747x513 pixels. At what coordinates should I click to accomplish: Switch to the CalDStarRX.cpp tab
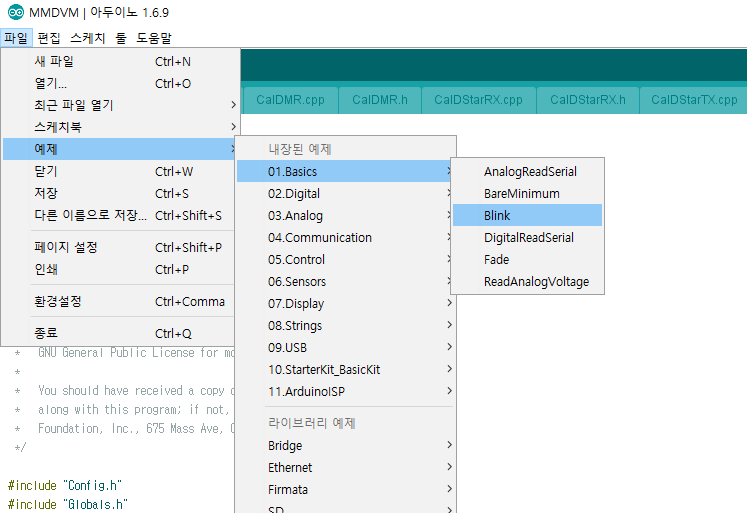point(478,100)
